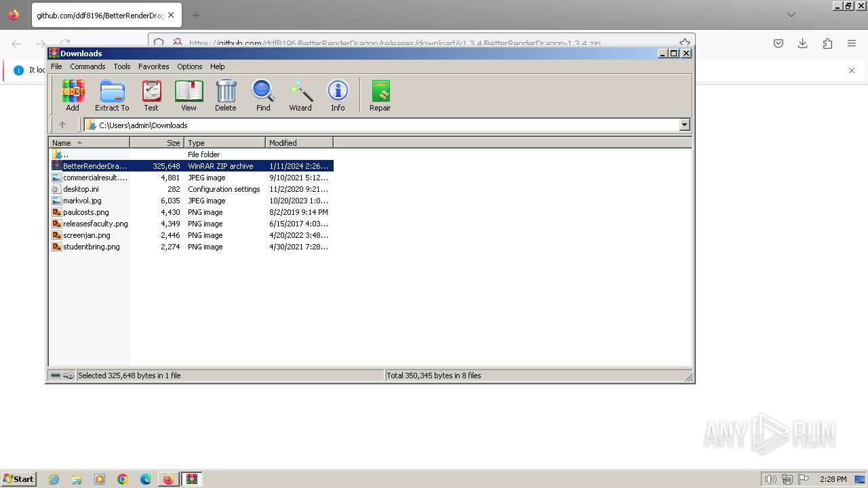Open the Favorites menu
868x488 pixels.
coord(154,66)
